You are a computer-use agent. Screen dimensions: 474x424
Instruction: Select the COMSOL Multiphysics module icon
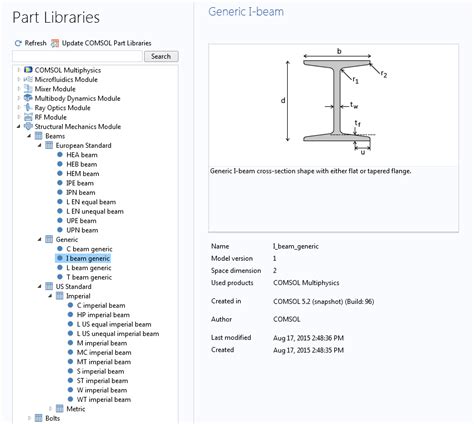(28, 70)
